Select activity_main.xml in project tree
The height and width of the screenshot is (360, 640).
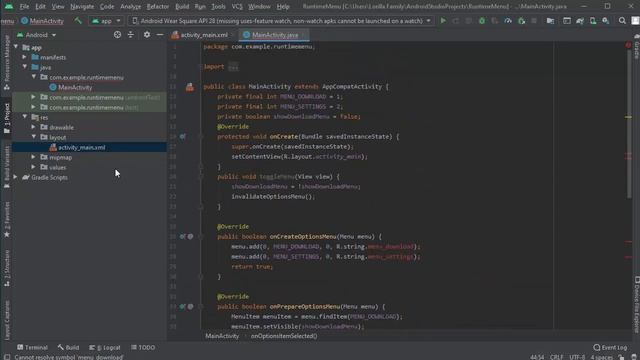click(82, 147)
